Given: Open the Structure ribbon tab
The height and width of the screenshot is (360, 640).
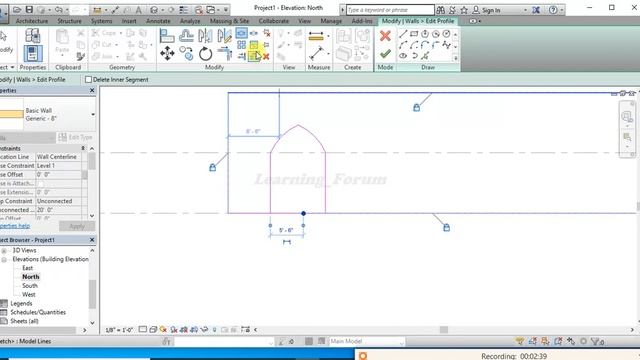Looking at the screenshot, I should [69, 21].
